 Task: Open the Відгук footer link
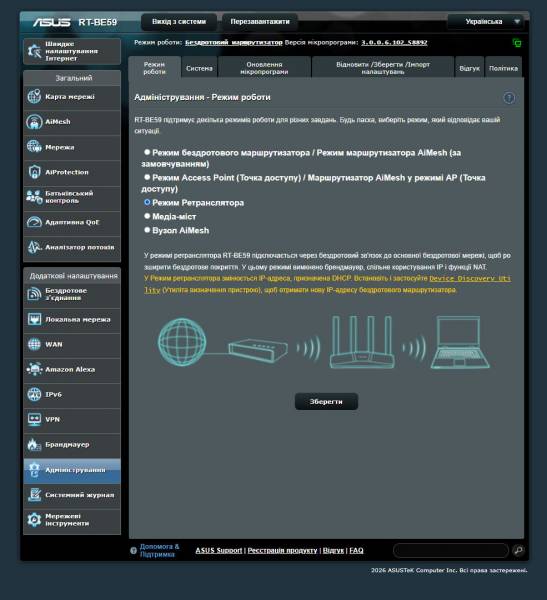(333, 550)
